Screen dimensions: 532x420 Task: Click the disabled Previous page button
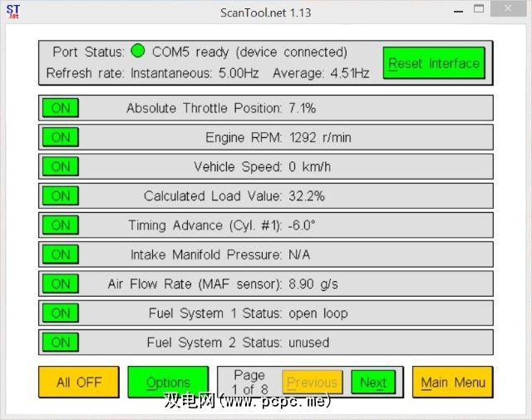coord(313,383)
